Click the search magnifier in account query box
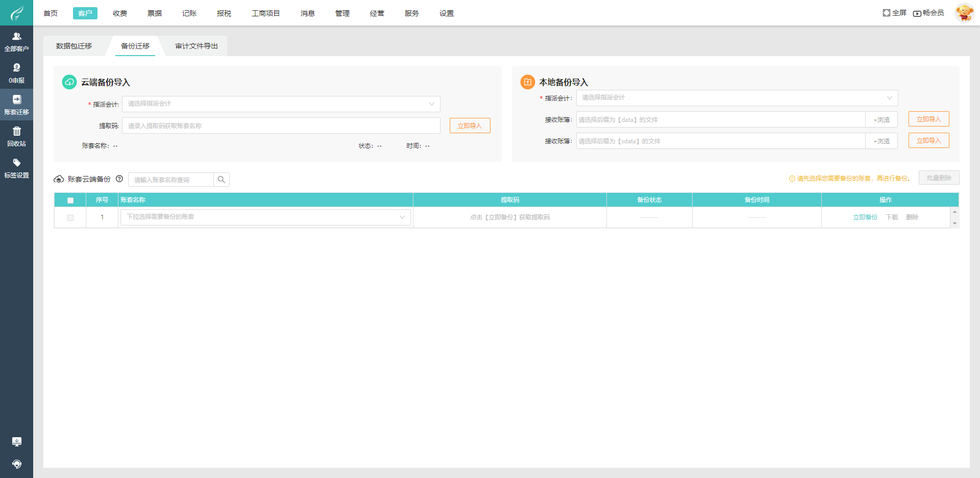This screenshot has height=478, width=980. 221,179
